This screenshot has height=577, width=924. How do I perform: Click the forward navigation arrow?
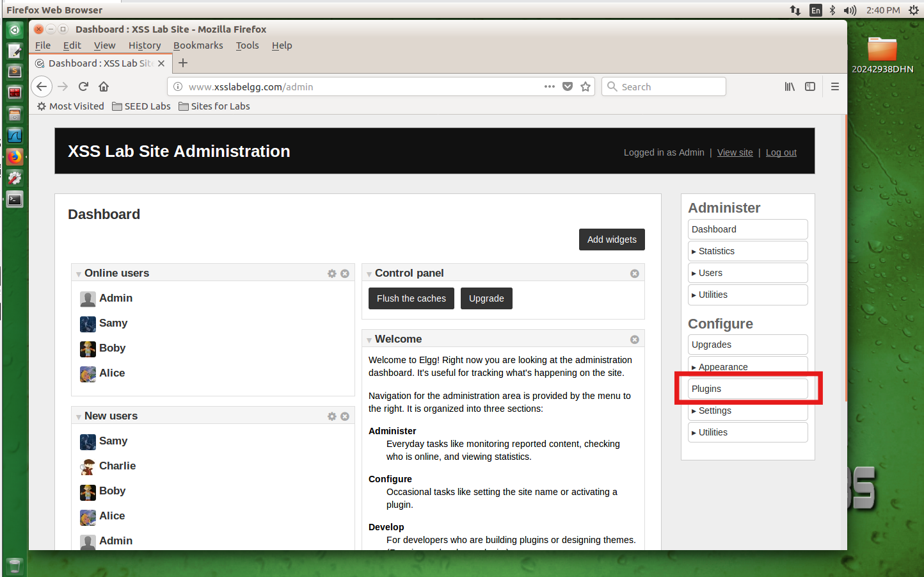63,86
